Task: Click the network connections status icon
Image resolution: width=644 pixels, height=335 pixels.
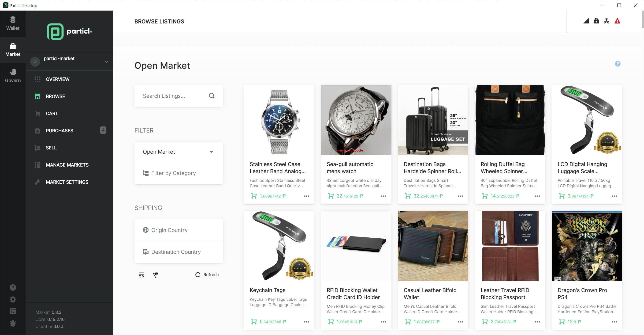Action: [606, 21]
